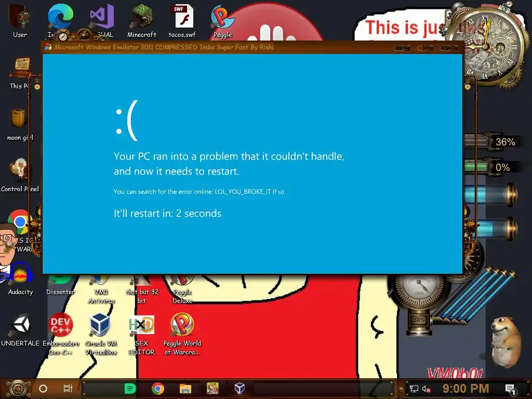Open the SEX EDITOR hex editor shortcut
The image size is (532, 399).
point(141,334)
